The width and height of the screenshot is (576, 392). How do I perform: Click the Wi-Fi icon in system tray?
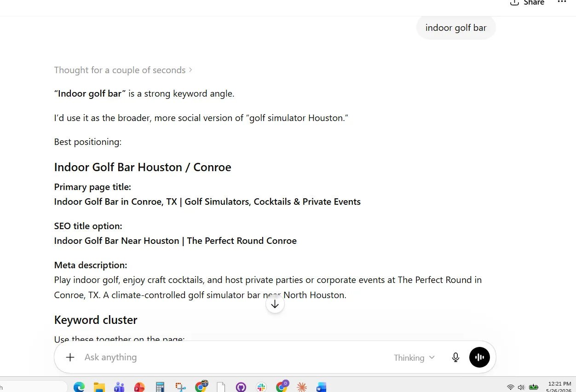click(510, 387)
